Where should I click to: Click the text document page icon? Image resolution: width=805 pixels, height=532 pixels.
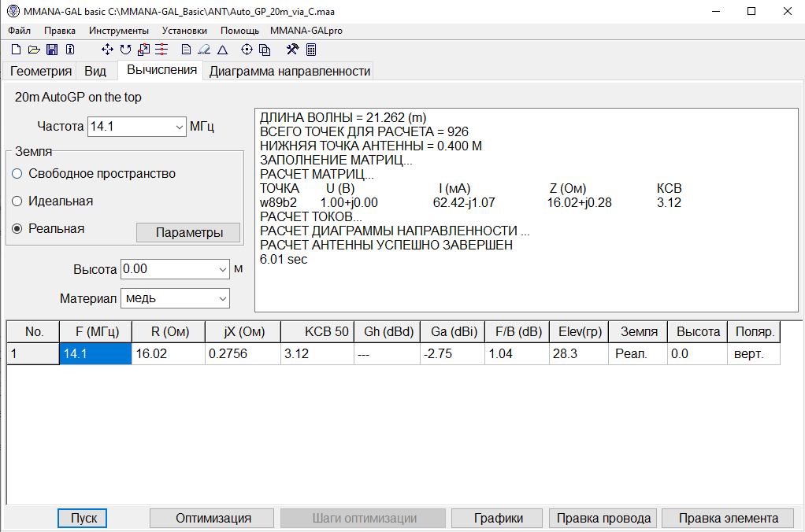coord(187,50)
